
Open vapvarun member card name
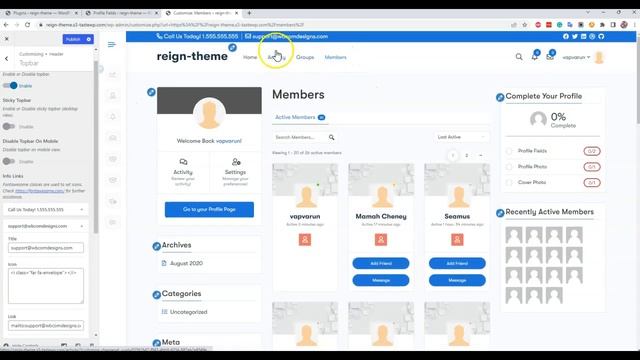coord(305,216)
